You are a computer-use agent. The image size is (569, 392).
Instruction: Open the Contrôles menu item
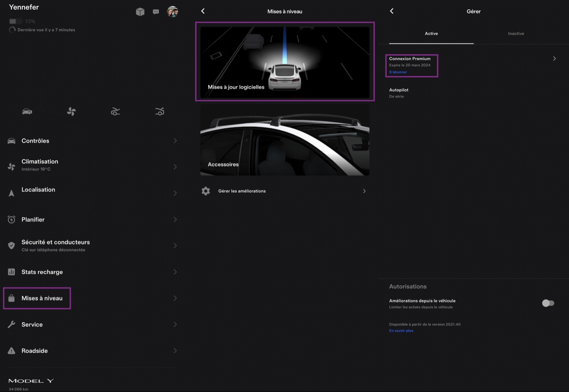[x=92, y=141]
